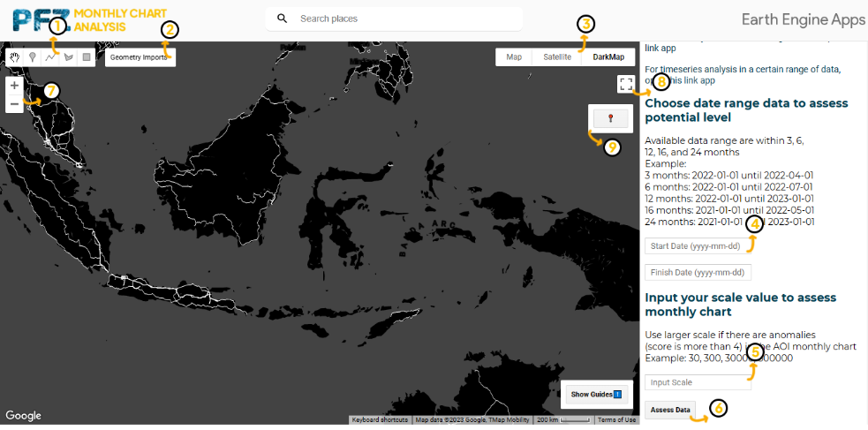Click the search magnifier icon

(282, 19)
